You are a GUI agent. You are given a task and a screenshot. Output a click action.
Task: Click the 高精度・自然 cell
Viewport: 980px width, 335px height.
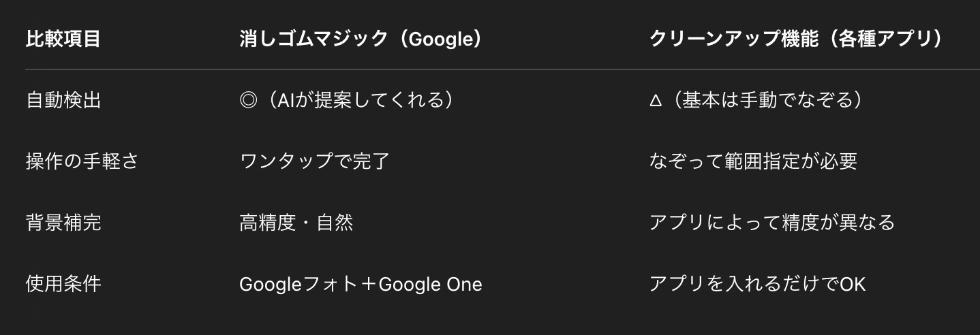click(296, 222)
